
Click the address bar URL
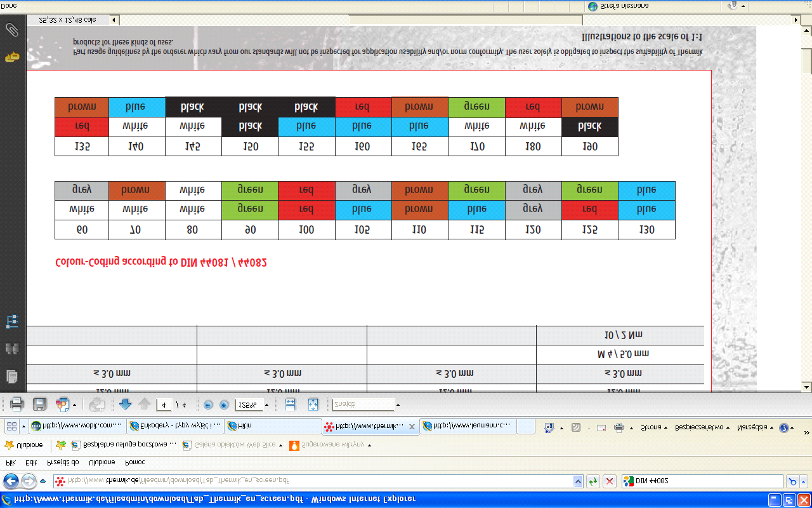178,481
